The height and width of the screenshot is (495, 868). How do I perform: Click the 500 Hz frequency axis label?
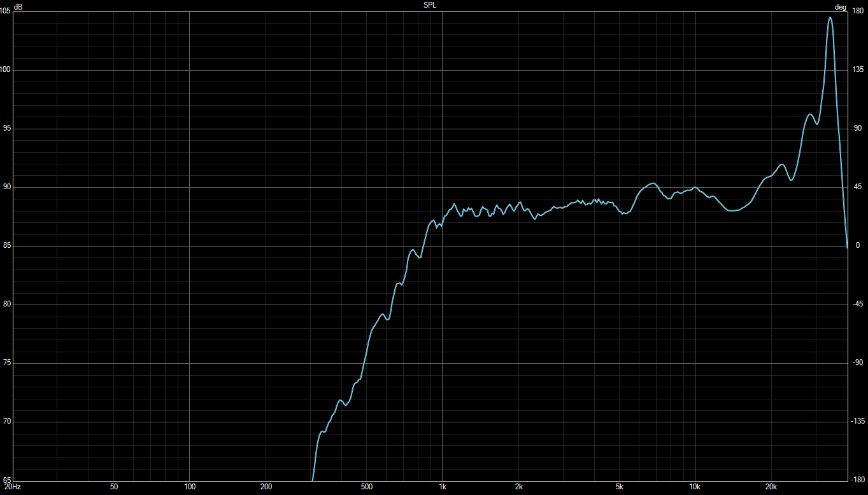(x=367, y=487)
